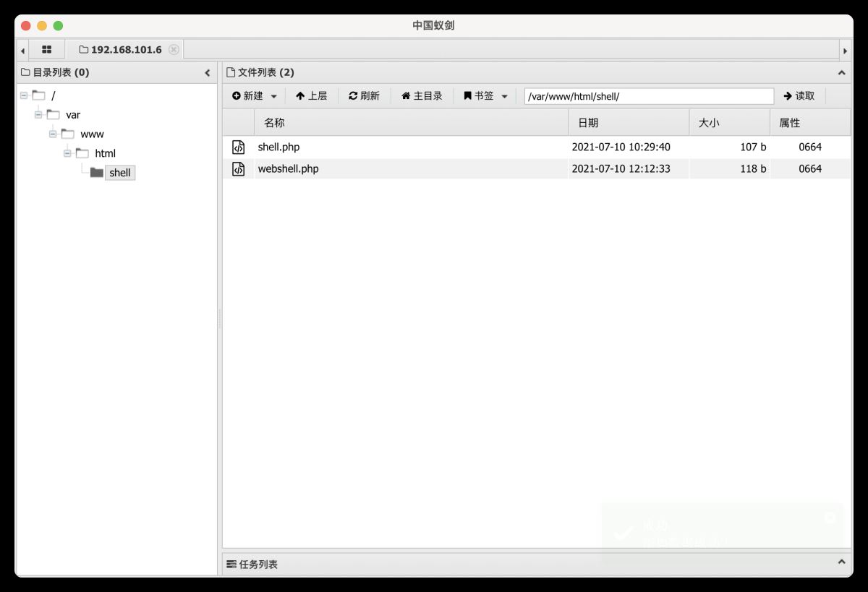Collapse the file list panel

pyautogui.click(x=841, y=73)
